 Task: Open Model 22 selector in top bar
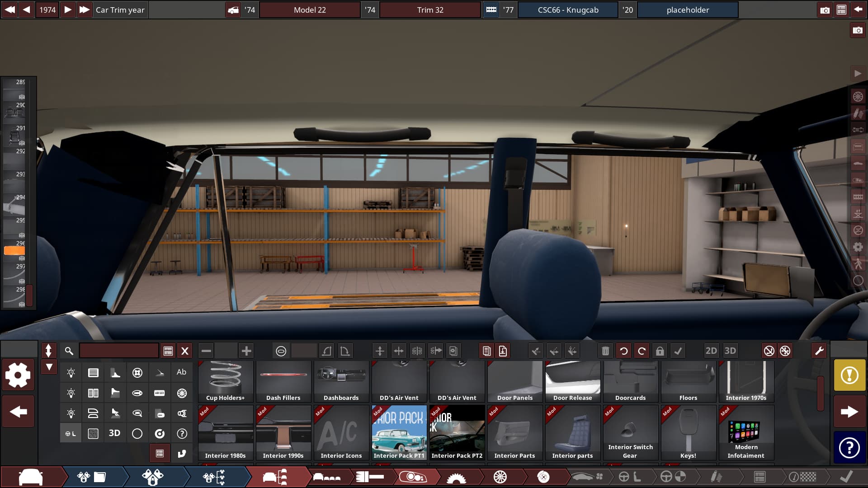[310, 10]
